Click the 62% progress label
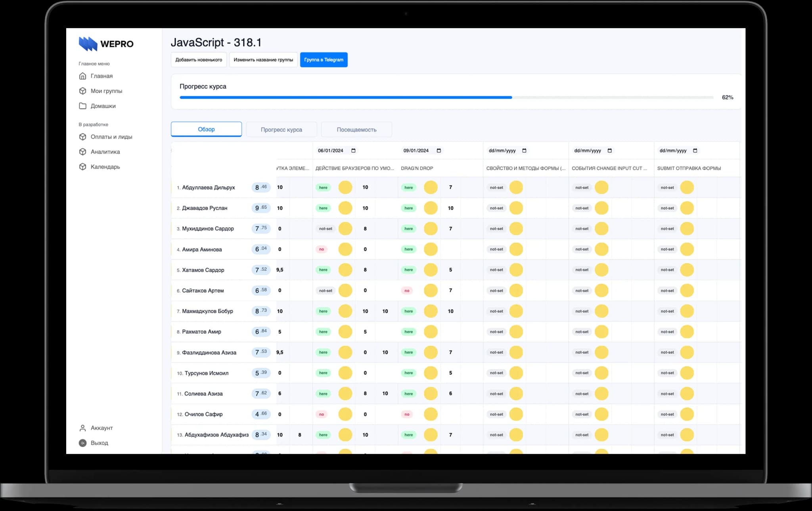812x511 pixels. pos(727,98)
